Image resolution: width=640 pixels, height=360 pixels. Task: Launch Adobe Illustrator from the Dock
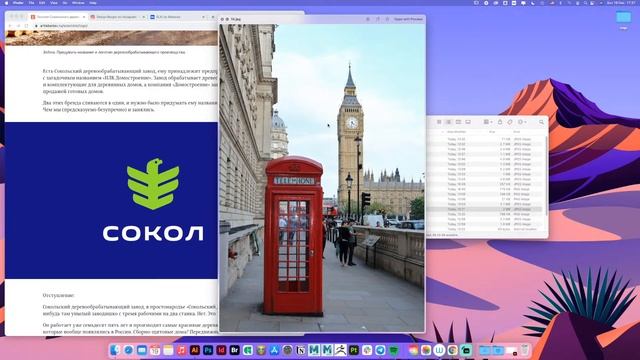click(x=195, y=350)
